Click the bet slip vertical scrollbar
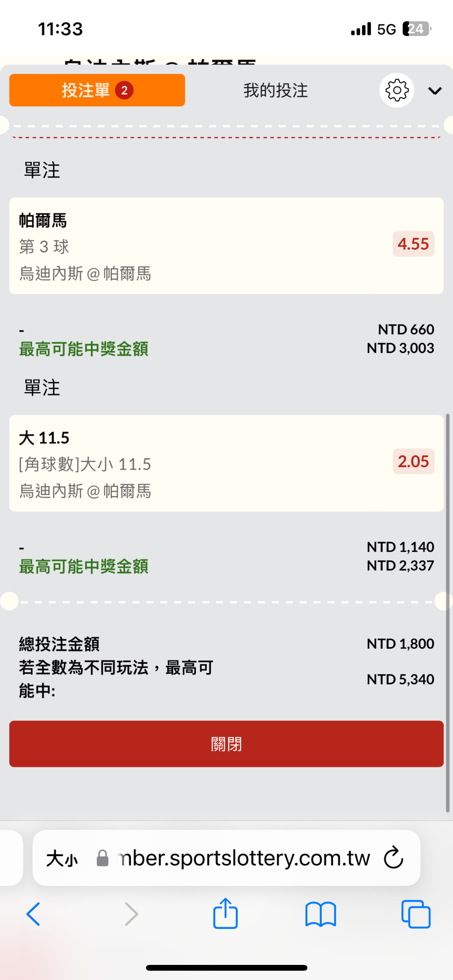This screenshot has width=453, height=980. tap(448, 612)
